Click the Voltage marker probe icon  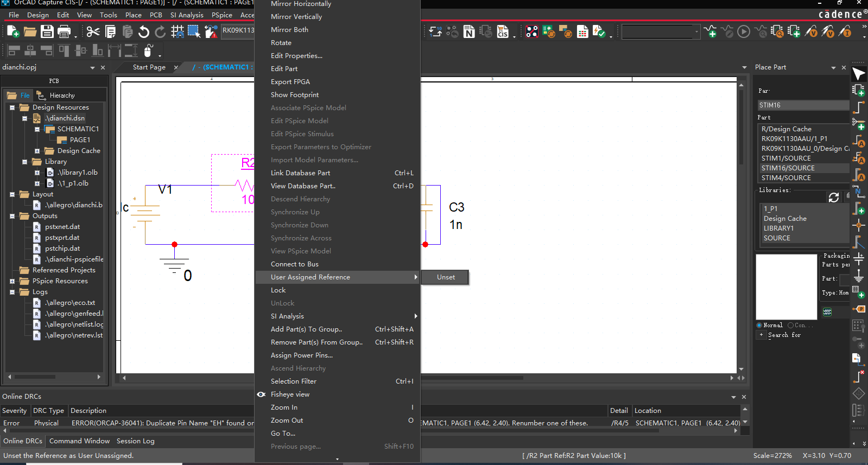point(812,31)
